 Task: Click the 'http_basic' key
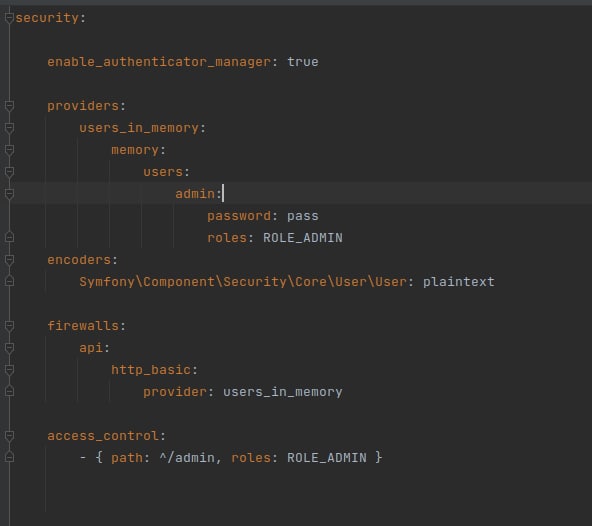tap(151, 370)
